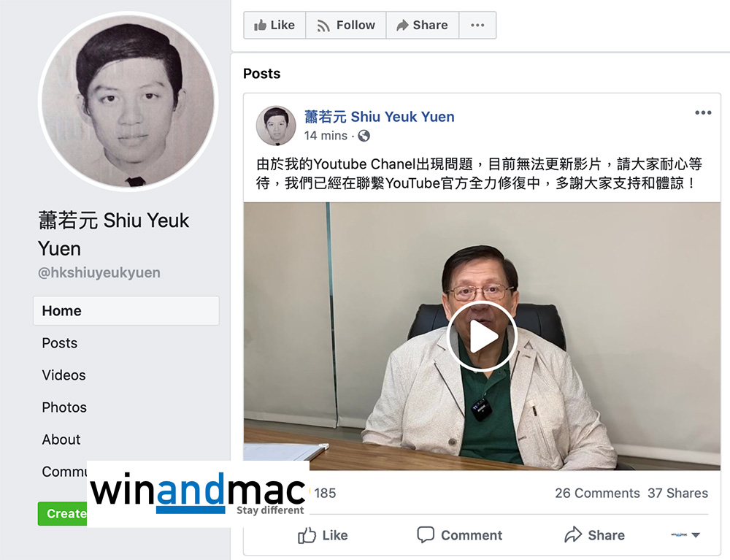Open Photos section in the sidebar

coord(64,407)
